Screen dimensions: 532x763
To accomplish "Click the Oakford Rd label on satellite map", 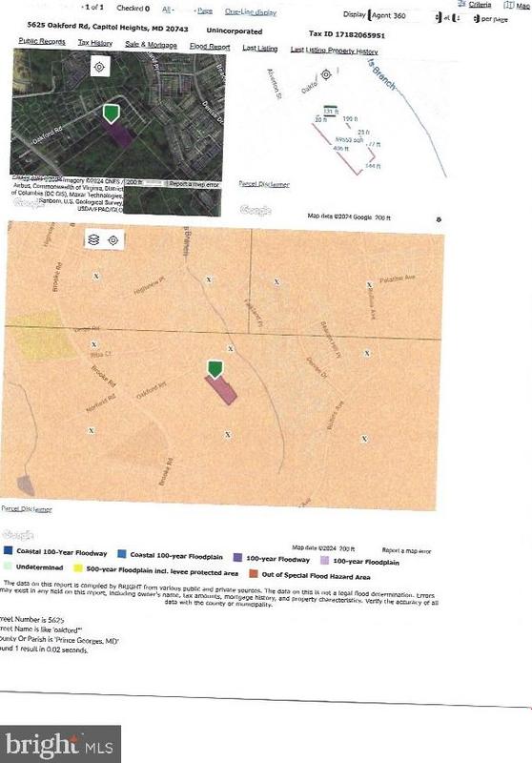I will click(48, 134).
